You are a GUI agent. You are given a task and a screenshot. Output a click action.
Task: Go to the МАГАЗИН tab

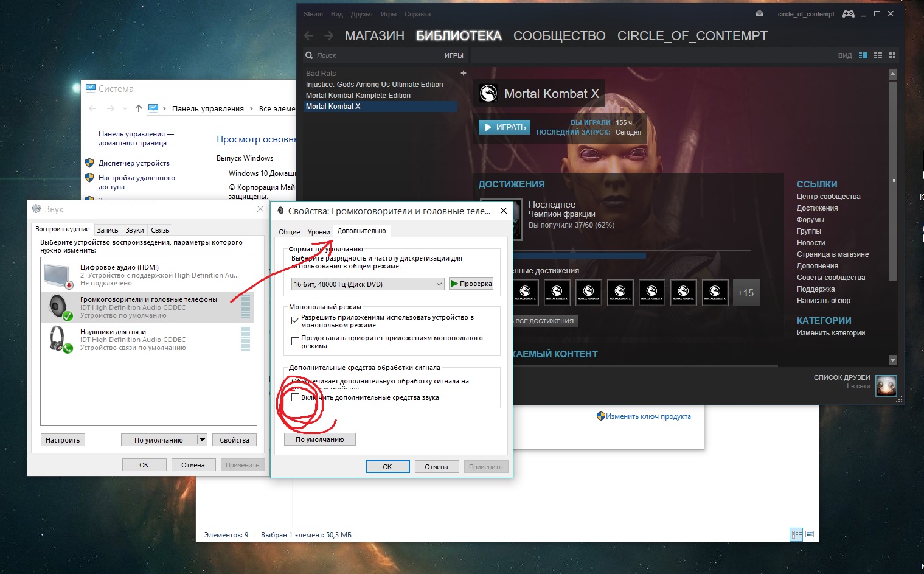(375, 36)
